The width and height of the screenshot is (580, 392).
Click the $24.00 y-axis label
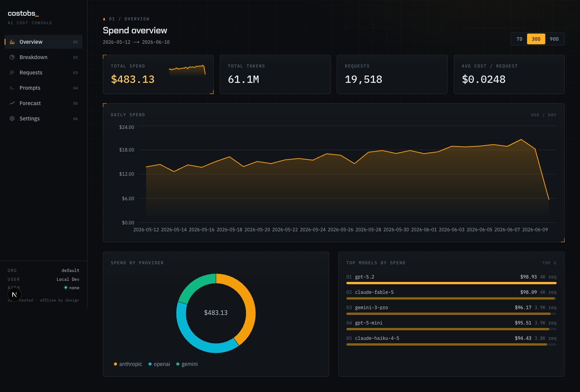[x=127, y=127]
